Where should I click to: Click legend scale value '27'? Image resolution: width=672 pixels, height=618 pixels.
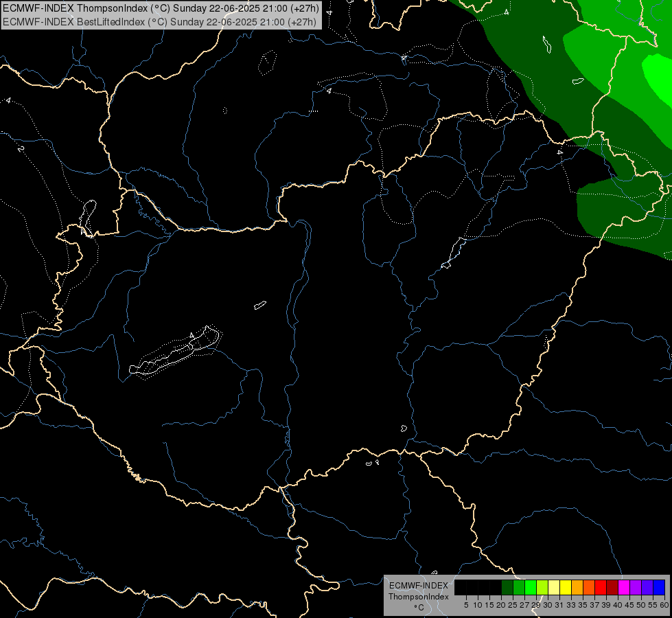(524, 605)
